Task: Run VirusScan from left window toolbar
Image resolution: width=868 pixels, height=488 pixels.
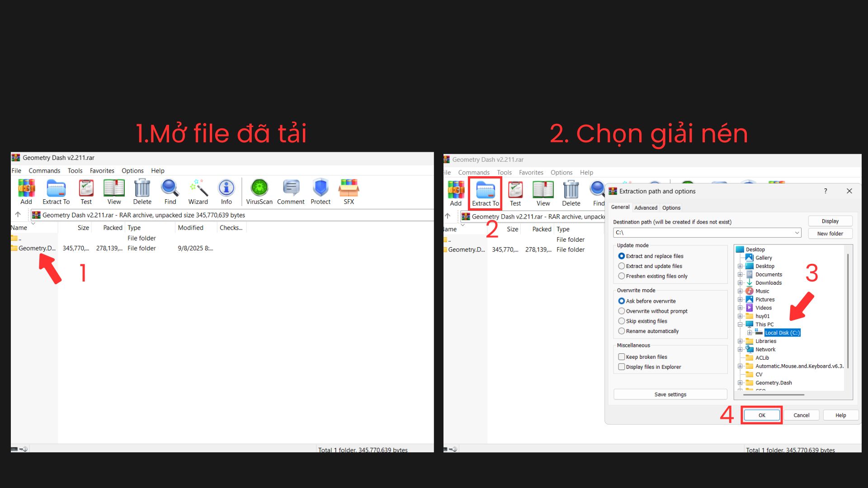Action: tap(259, 192)
